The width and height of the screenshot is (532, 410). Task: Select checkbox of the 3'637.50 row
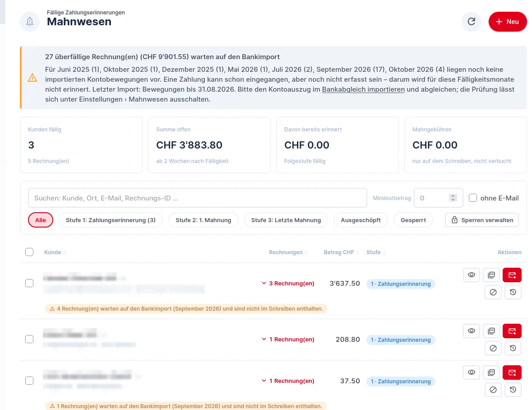click(x=29, y=283)
